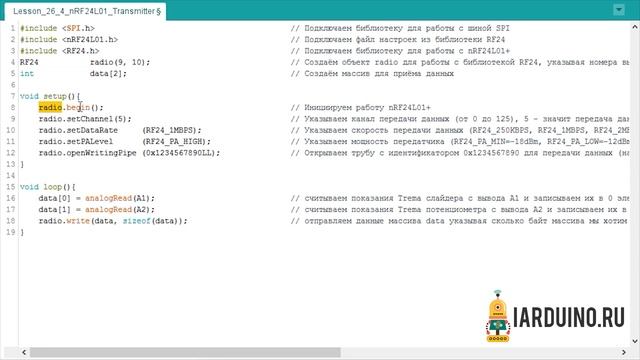Click on #include <RF24.h> line
This screenshot has width=640, height=360.
60,51
